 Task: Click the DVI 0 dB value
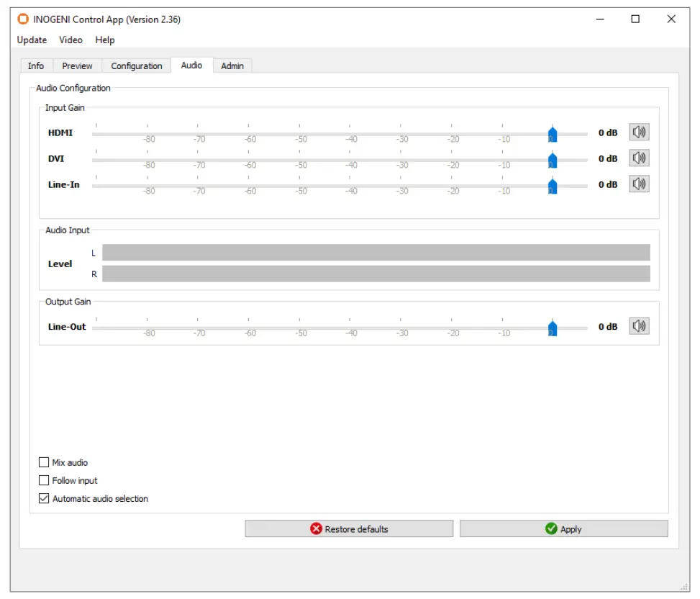tap(608, 158)
